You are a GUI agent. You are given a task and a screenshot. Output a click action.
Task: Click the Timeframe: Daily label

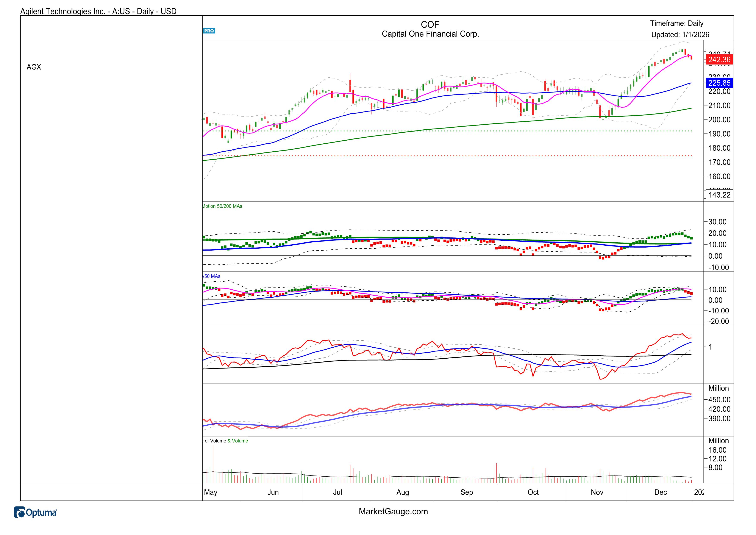point(677,23)
